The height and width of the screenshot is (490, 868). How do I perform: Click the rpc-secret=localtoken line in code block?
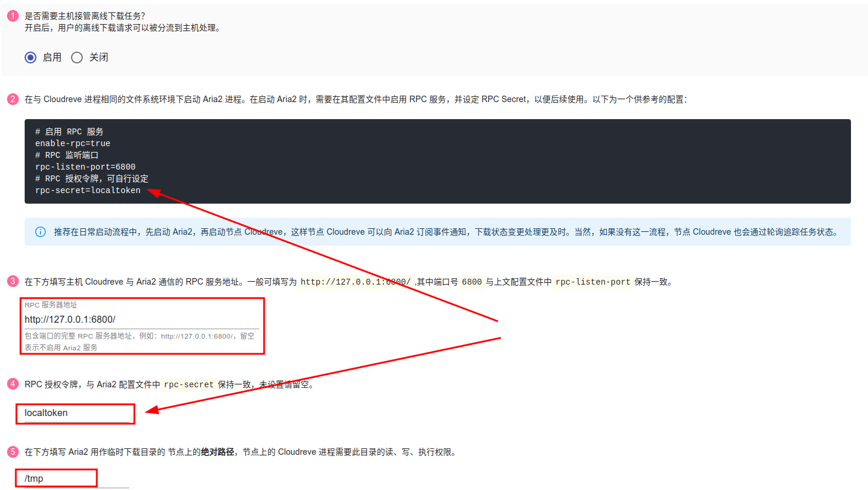click(x=88, y=190)
